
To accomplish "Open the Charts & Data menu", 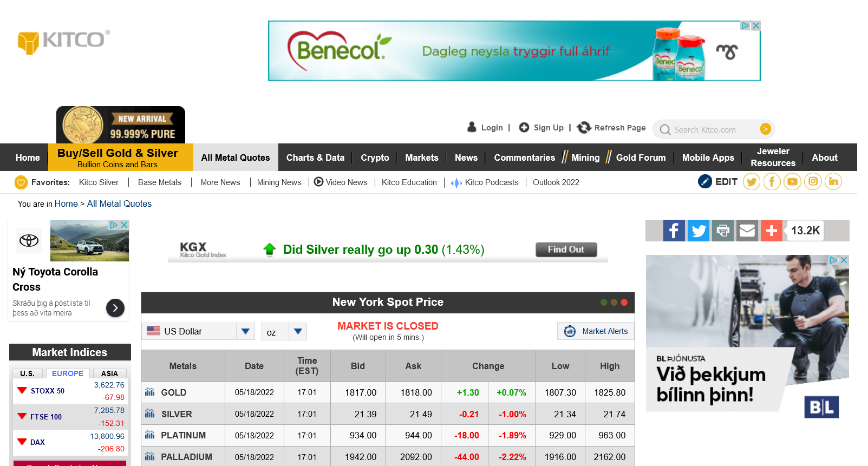I will (x=315, y=157).
